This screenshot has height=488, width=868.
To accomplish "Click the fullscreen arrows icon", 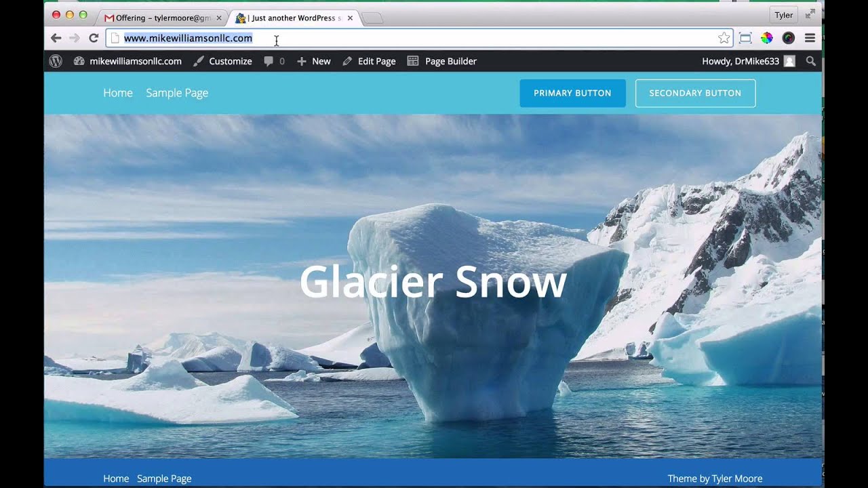I will pos(810,14).
